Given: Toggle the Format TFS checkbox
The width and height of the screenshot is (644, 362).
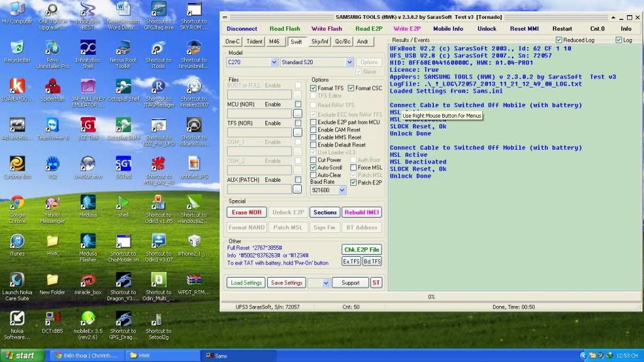Looking at the screenshot, I should click(313, 88).
